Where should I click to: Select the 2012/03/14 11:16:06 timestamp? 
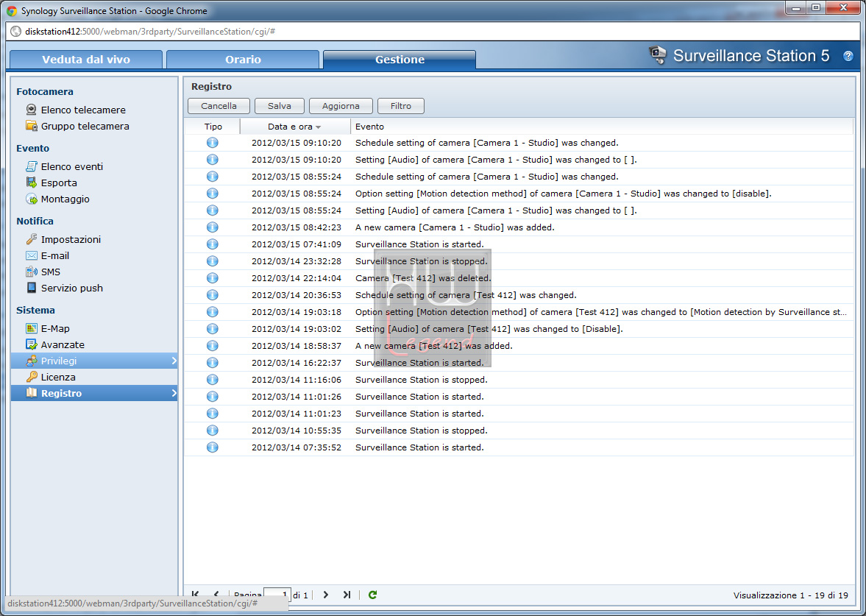297,380
